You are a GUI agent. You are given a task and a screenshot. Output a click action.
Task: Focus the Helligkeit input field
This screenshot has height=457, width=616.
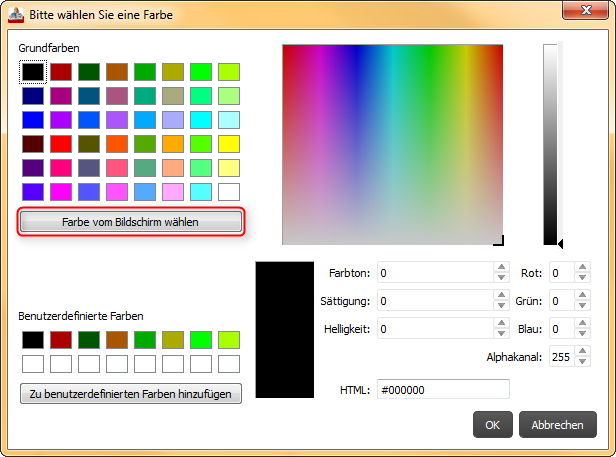(435, 328)
